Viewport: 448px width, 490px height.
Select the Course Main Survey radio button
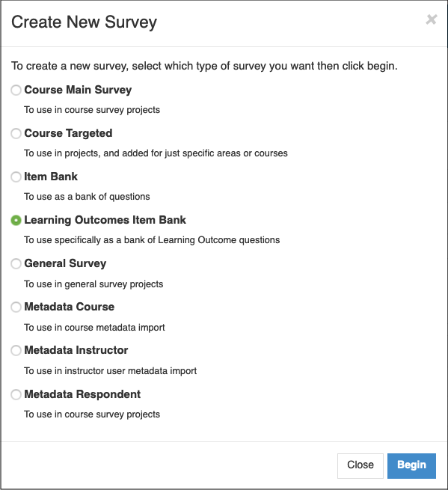[16, 90]
